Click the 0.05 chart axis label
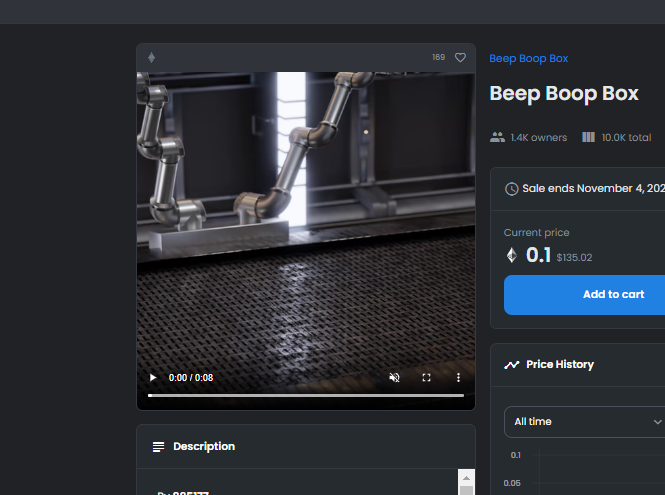 point(512,483)
